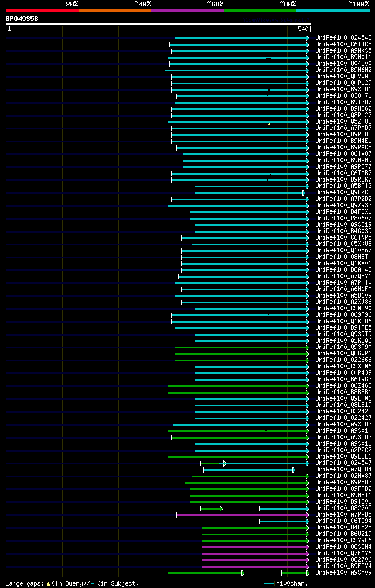Select the UniRef100_A2XJ86 label
Viewport: 375px width, 588px height.
click(343, 302)
